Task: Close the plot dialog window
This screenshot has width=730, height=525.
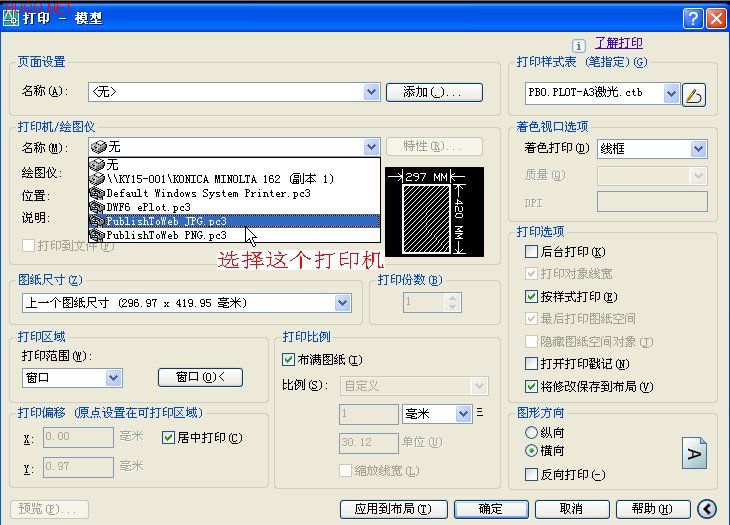Action: pos(716,18)
